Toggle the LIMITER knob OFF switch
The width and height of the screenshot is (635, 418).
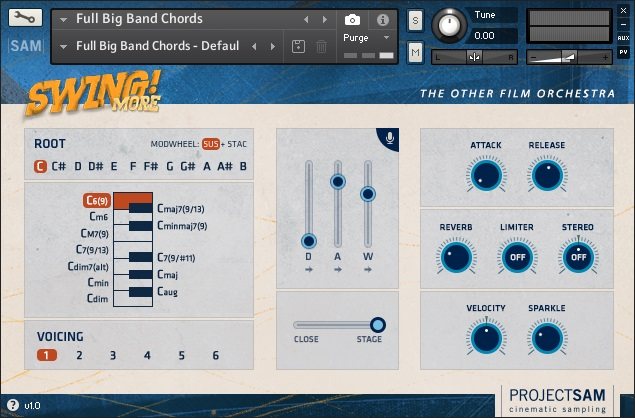click(517, 257)
